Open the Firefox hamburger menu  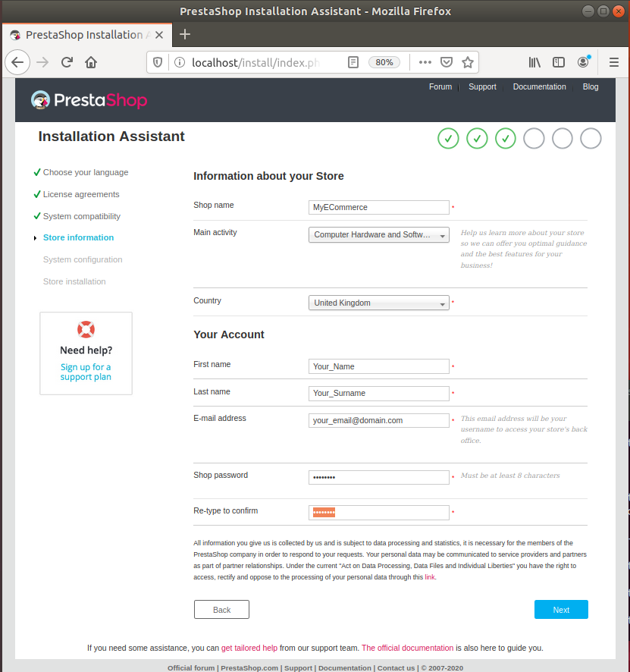coord(614,62)
